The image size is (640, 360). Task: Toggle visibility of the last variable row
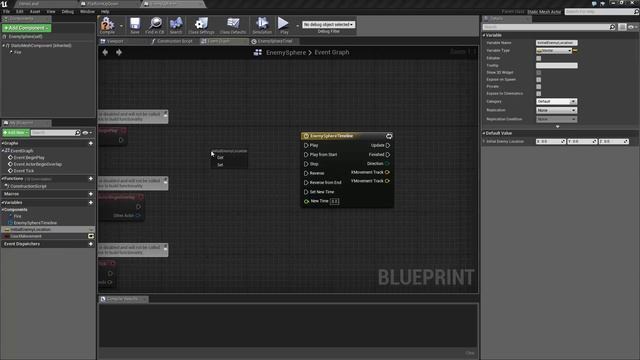click(x=91, y=236)
